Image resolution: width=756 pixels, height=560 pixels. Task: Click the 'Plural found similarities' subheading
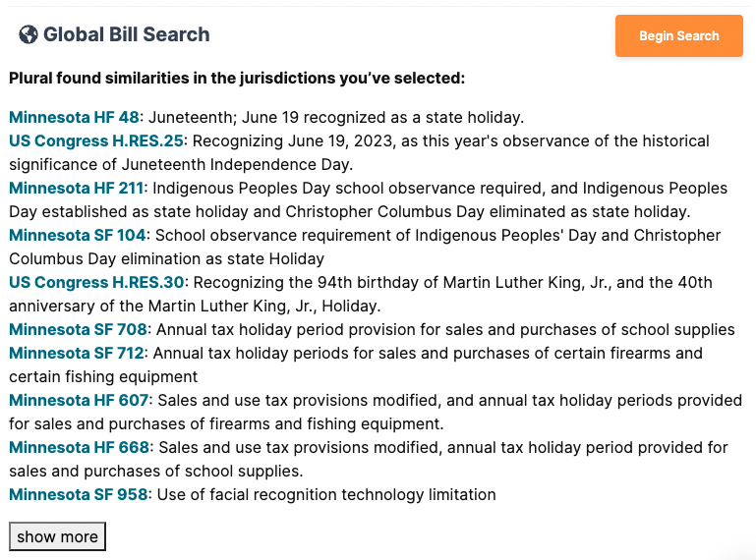pos(237,79)
